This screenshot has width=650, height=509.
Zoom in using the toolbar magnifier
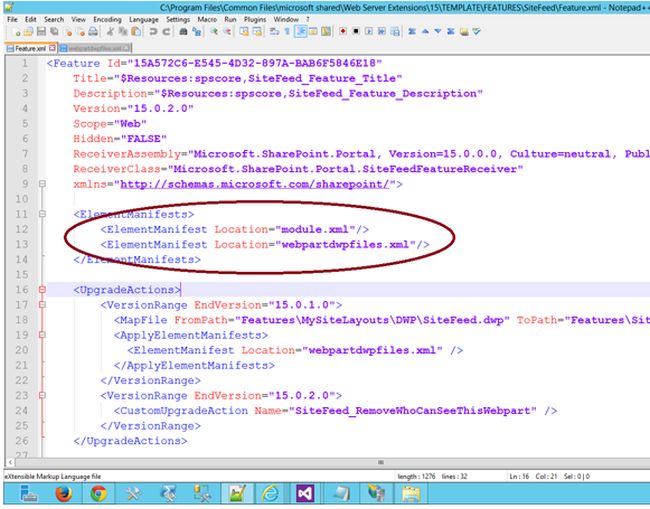coord(214,32)
